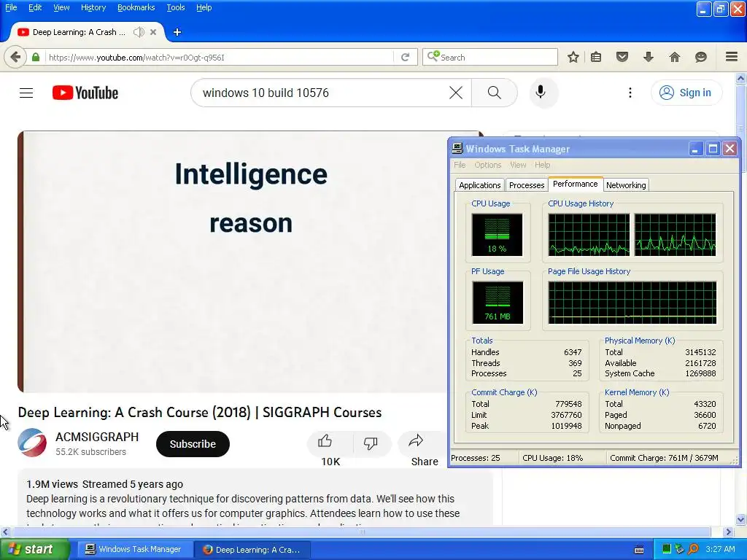Open the Firefox Edit menu
Screen dimensions: 747x560
coord(35,7)
